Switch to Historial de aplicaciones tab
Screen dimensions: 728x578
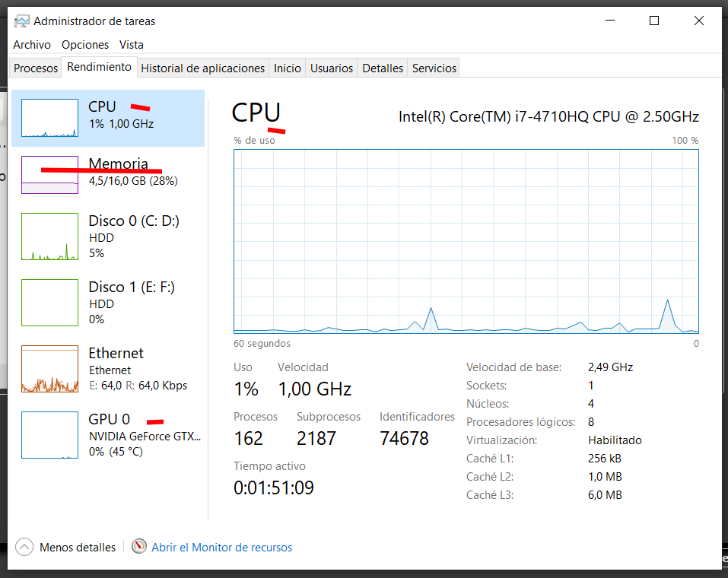pyautogui.click(x=203, y=68)
